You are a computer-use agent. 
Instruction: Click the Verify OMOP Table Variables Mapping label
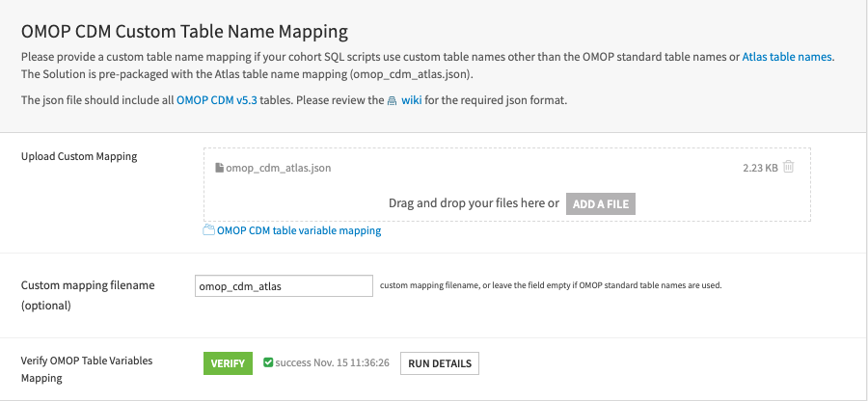[87, 369]
